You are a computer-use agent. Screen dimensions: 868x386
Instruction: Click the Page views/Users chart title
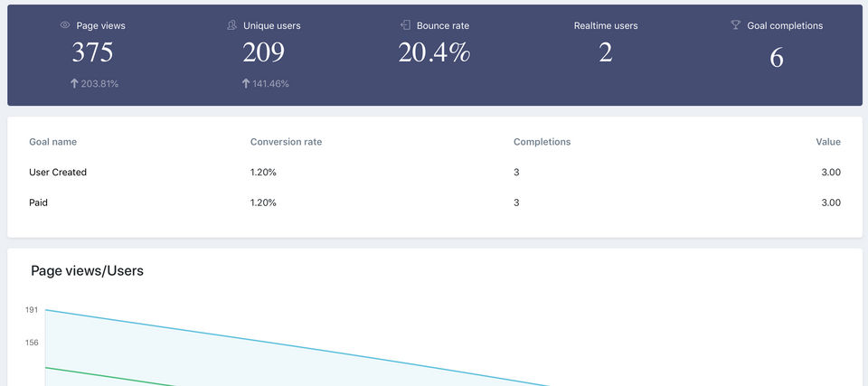87,270
